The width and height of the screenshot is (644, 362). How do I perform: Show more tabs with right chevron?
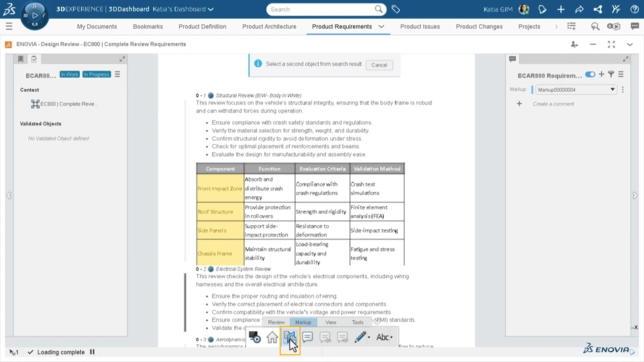556,27
